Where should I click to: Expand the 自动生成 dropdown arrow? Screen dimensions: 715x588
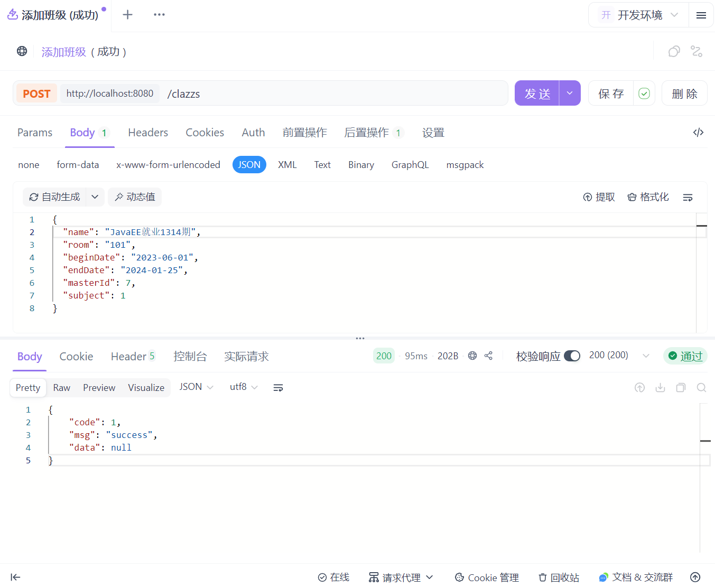point(95,197)
